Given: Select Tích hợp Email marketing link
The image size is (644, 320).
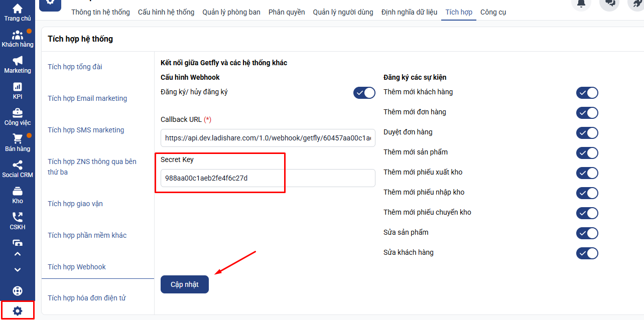Looking at the screenshot, I should (87, 98).
